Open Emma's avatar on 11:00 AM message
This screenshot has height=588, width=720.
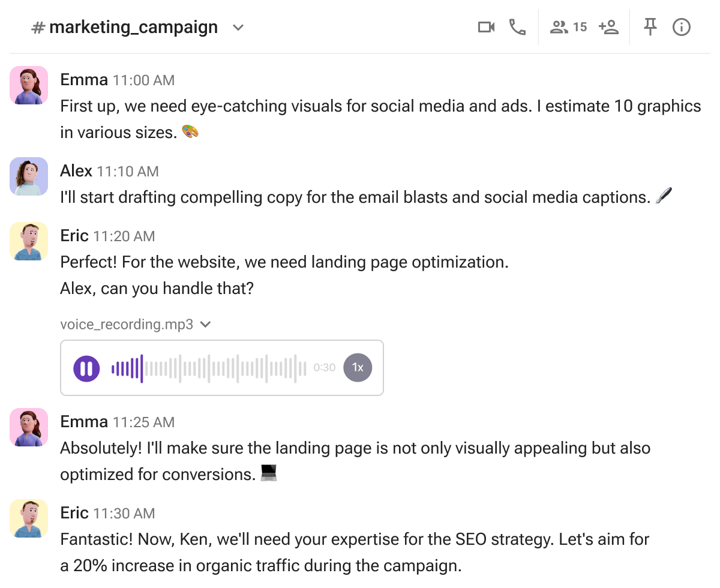[29, 85]
